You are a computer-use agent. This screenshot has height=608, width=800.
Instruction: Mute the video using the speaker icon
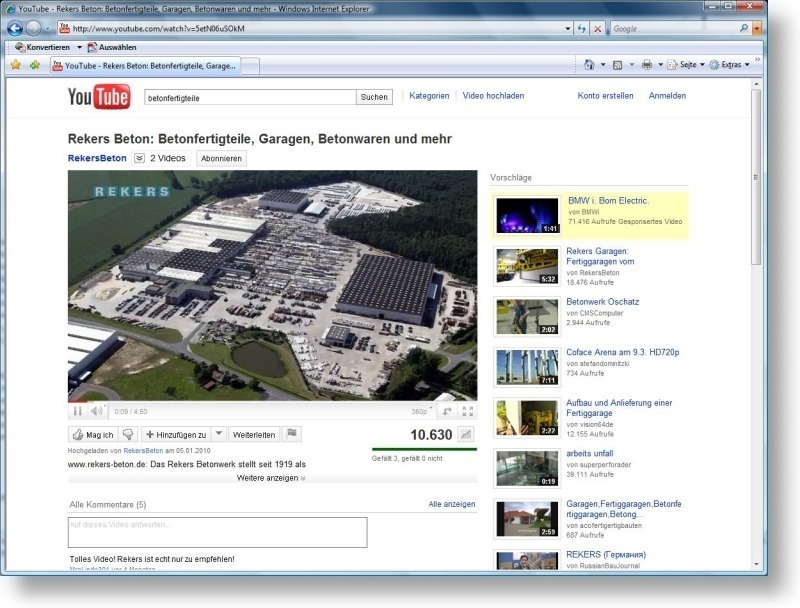click(96, 411)
